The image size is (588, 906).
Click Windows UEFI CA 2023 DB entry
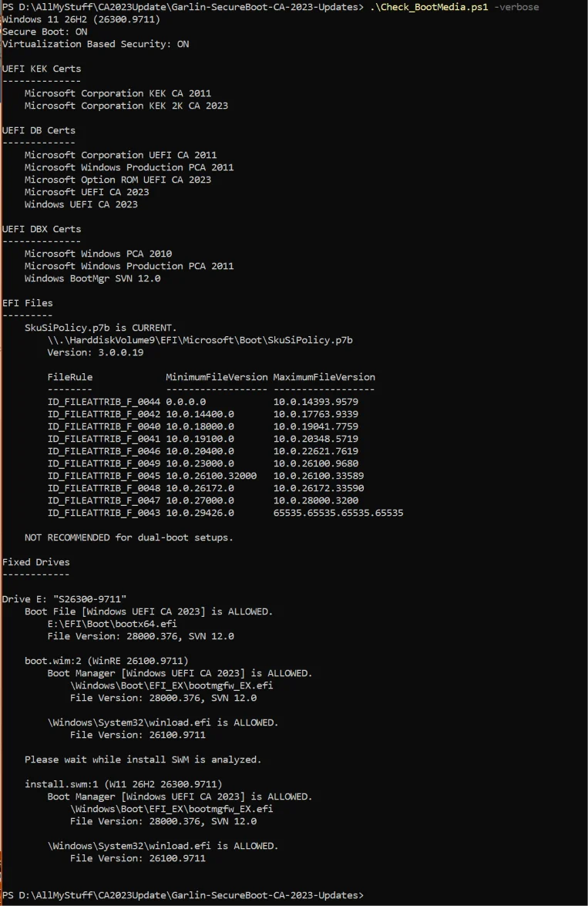click(81, 204)
